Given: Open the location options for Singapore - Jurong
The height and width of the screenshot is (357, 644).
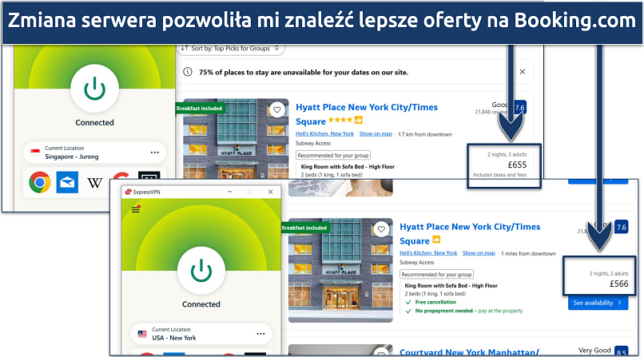Looking at the screenshot, I should (x=155, y=152).
